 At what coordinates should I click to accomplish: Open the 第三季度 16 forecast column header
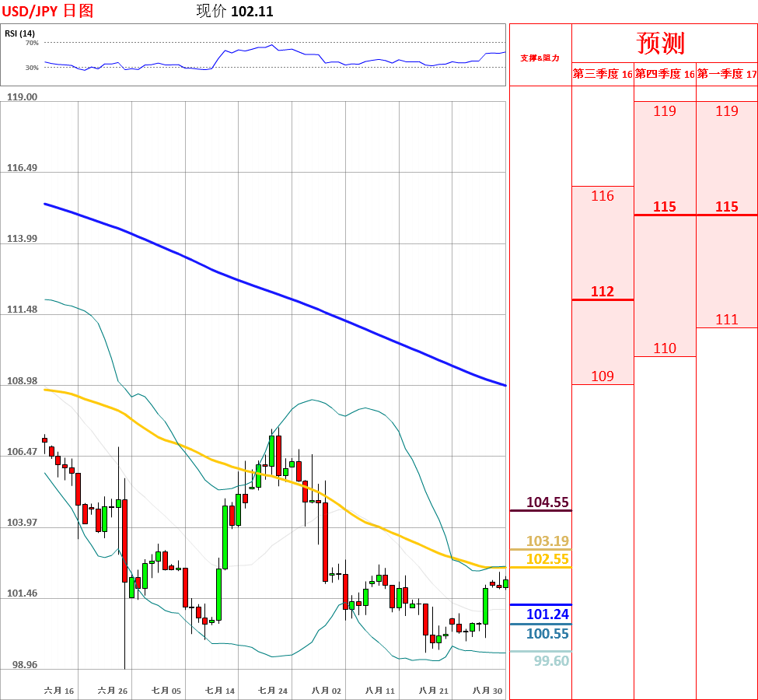603,75
